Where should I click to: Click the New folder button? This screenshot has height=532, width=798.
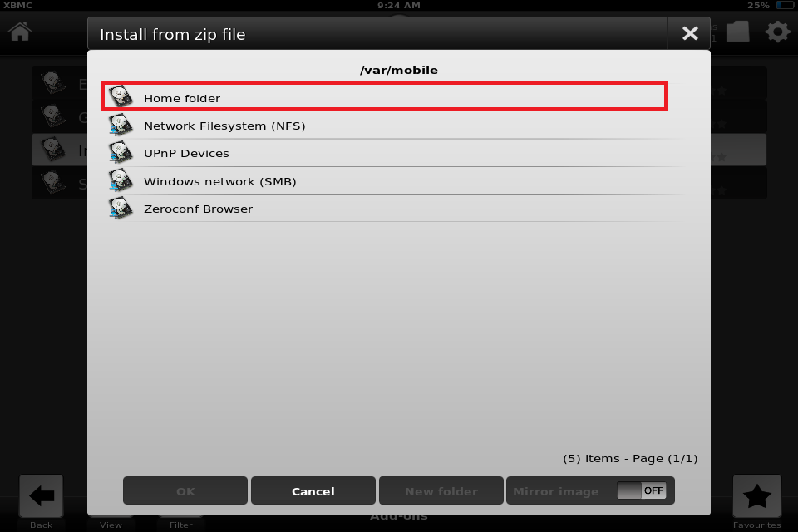click(441, 490)
